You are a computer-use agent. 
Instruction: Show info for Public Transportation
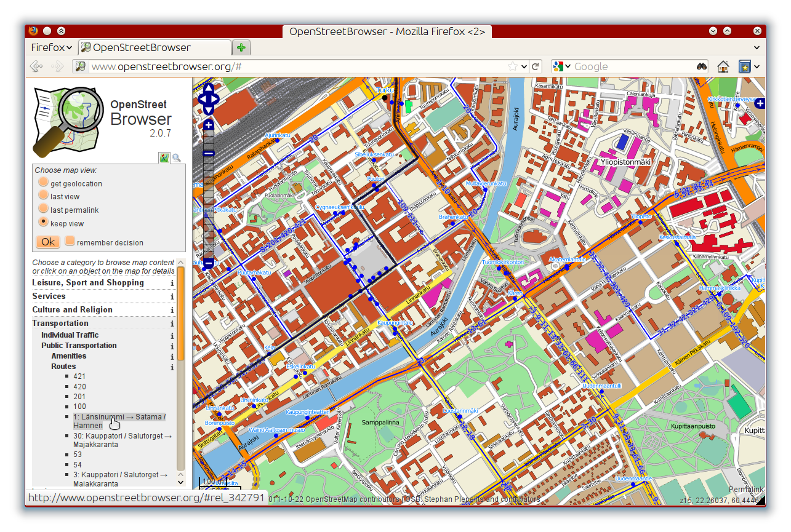pyautogui.click(x=172, y=346)
